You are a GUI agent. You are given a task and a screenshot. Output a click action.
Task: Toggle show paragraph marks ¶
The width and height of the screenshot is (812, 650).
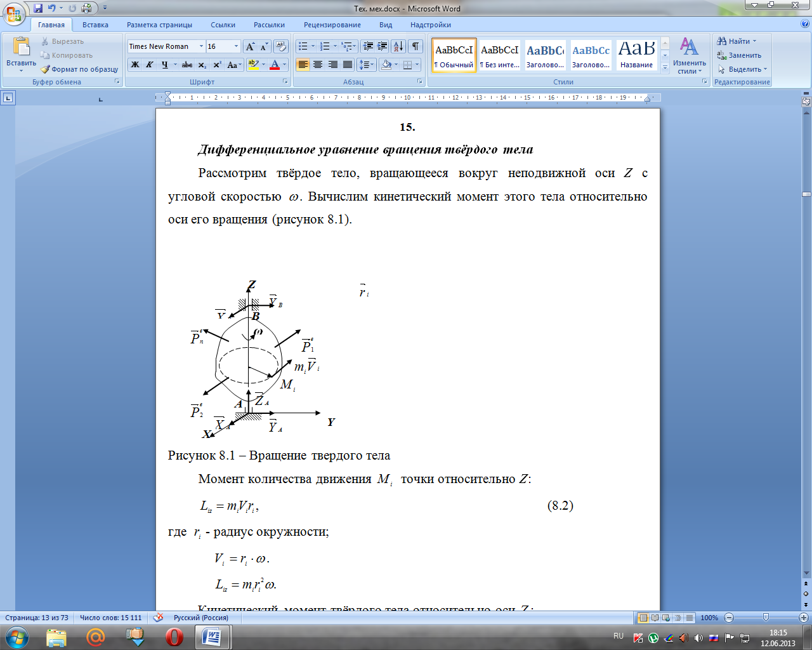[416, 46]
